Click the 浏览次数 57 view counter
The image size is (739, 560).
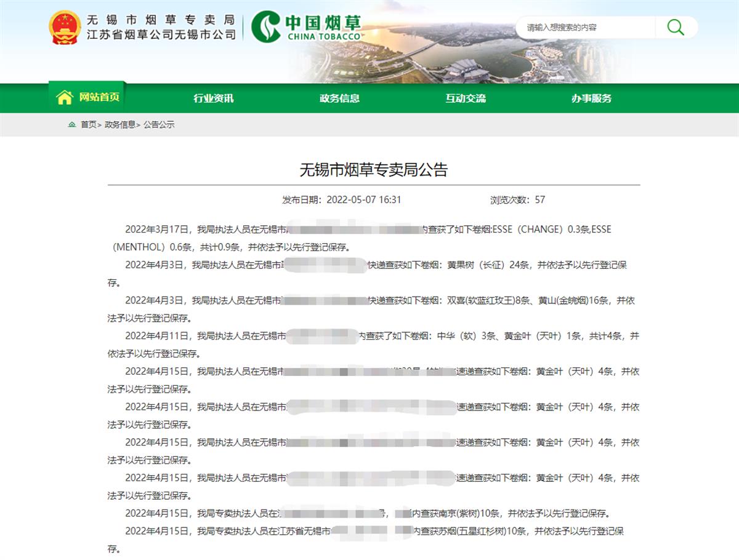[517, 200]
